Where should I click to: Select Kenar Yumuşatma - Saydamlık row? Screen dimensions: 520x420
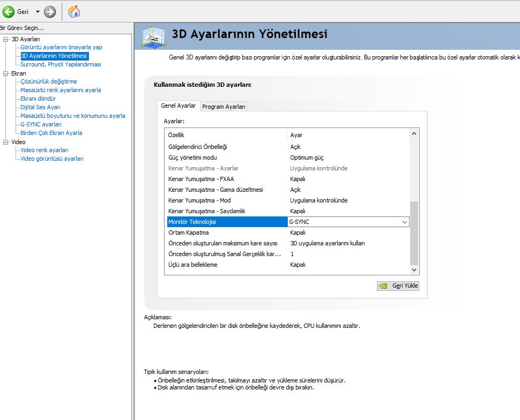(x=287, y=211)
